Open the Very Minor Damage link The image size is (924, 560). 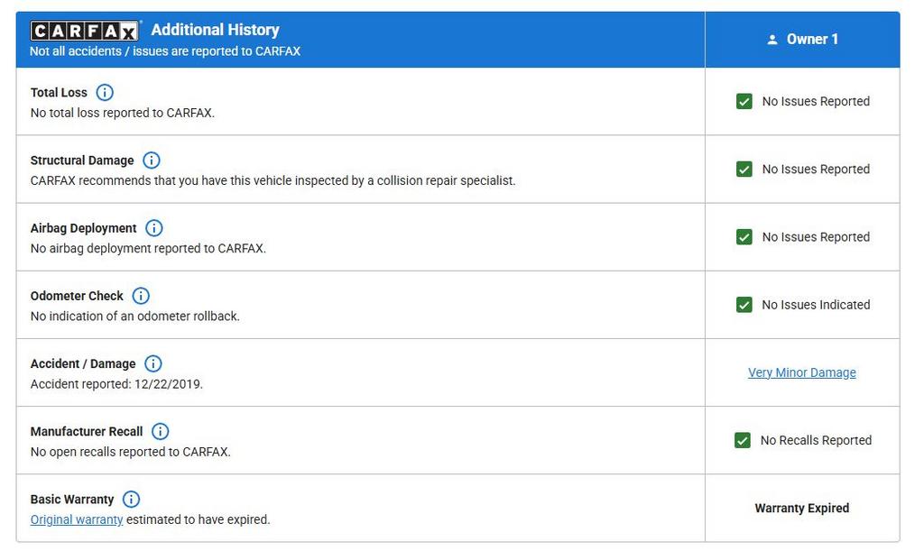coord(802,372)
